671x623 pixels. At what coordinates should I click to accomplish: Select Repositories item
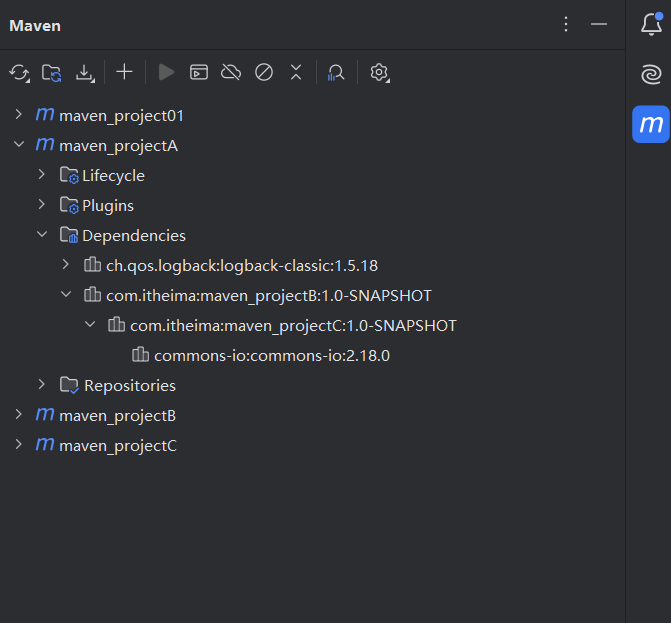(130, 386)
